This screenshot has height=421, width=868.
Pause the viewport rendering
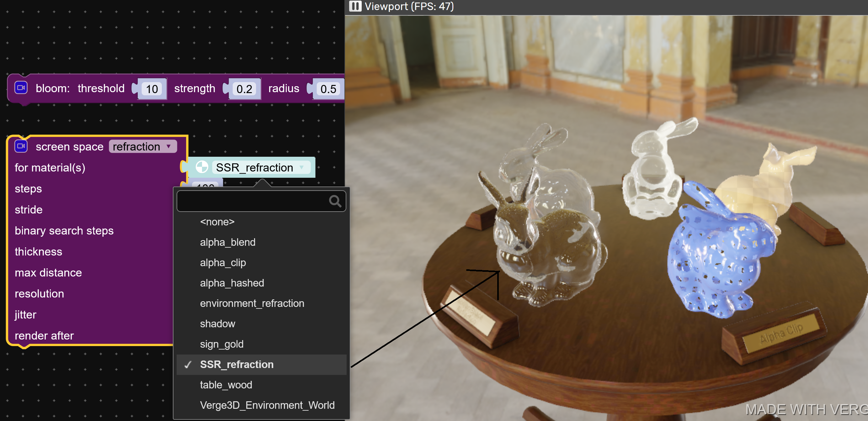click(355, 6)
